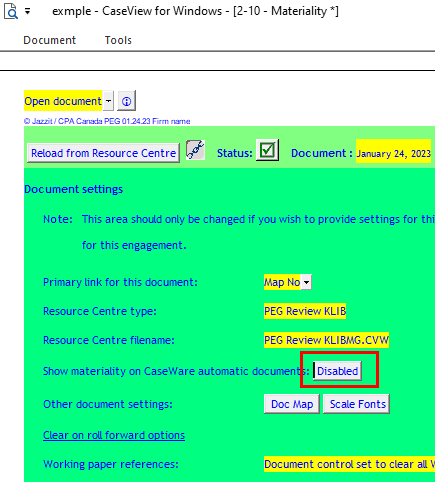The height and width of the screenshot is (486, 435).
Task: Expand the Open document dropdown arrow
Action: (108, 101)
